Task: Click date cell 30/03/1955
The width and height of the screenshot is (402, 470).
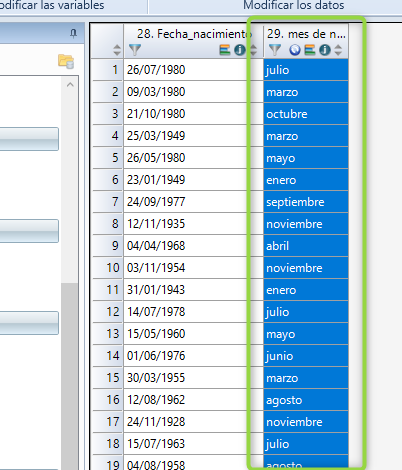Action: 193,378
